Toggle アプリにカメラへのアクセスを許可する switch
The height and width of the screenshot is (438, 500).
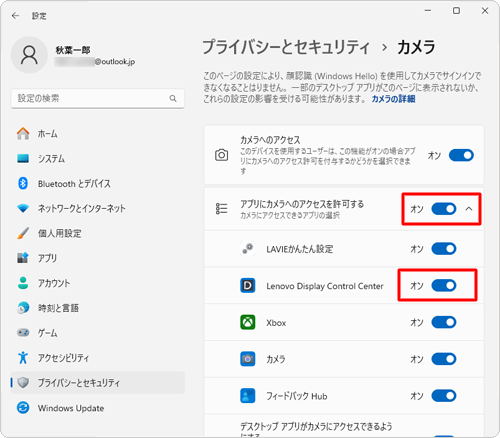(x=444, y=209)
